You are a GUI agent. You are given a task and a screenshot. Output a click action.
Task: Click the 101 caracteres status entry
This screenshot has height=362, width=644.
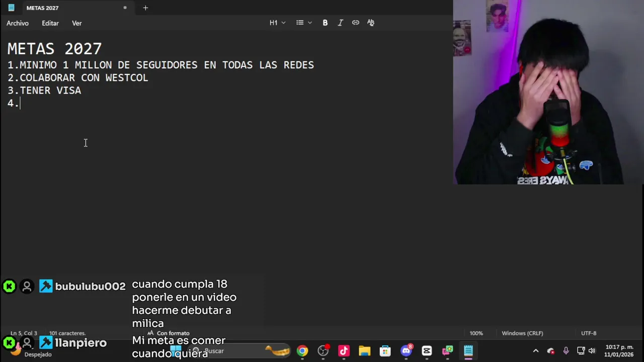pyautogui.click(x=67, y=333)
